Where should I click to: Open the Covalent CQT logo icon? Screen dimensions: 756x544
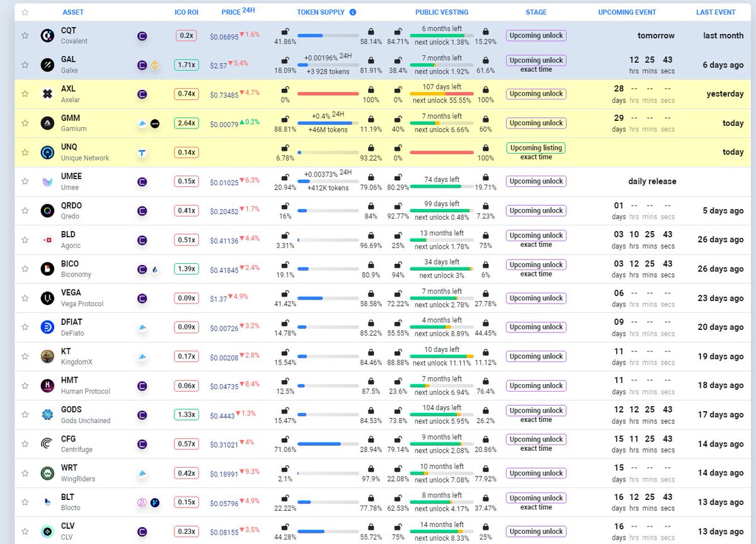(x=47, y=36)
